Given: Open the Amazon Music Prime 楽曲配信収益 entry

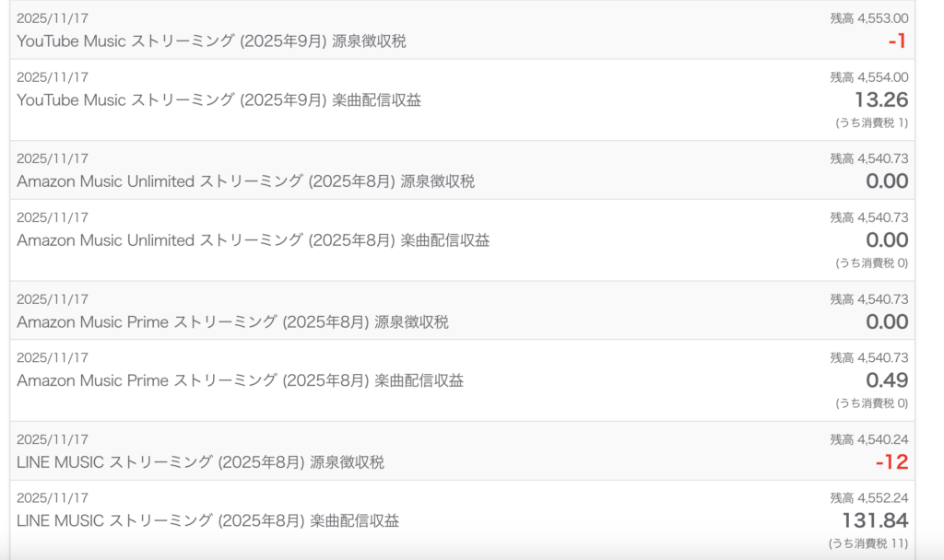Looking at the screenshot, I should (x=240, y=380).
